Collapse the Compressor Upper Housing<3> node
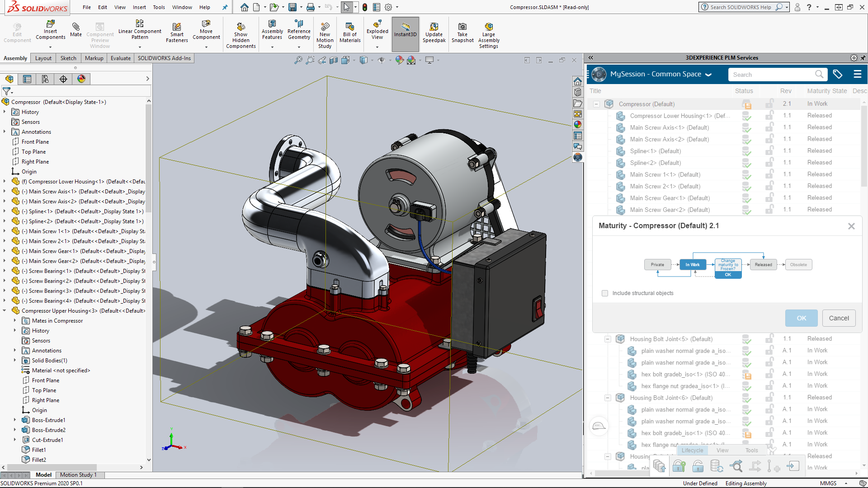 pyautogui.click(x=5, y=310)
